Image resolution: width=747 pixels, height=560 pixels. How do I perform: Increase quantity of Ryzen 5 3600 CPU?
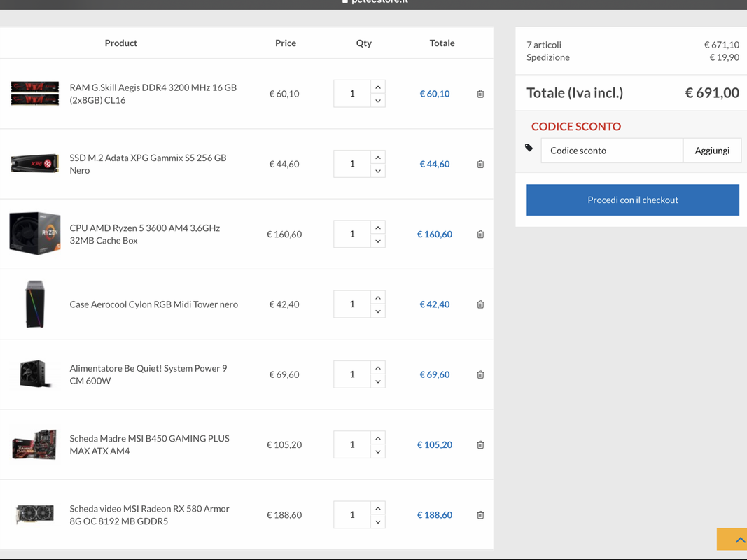378,227
